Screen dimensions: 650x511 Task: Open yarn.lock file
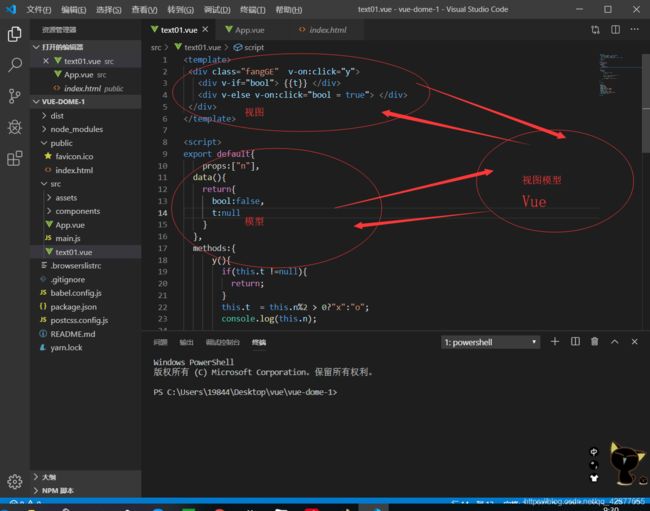[86, 348]
